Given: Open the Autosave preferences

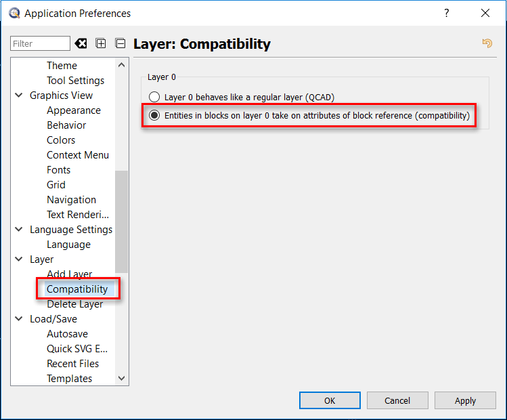Looking at the screenshot, I should [67, 333].
